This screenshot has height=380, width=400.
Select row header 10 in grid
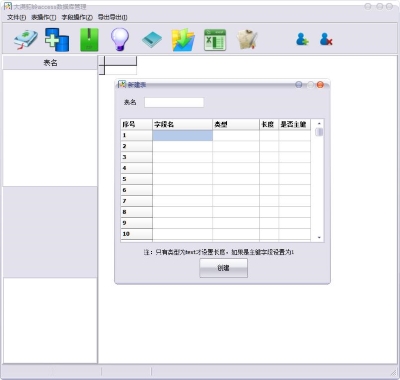point(136,234)
